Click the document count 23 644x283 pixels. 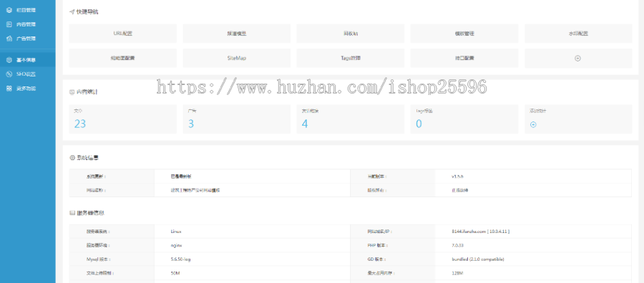tap(80, 124)
